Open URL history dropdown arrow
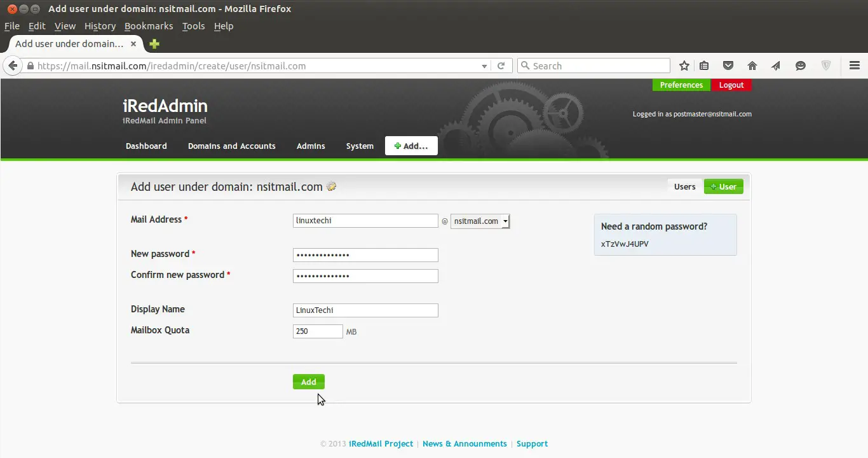The width and height of the screenshot is (868, 458). [484, 66]
